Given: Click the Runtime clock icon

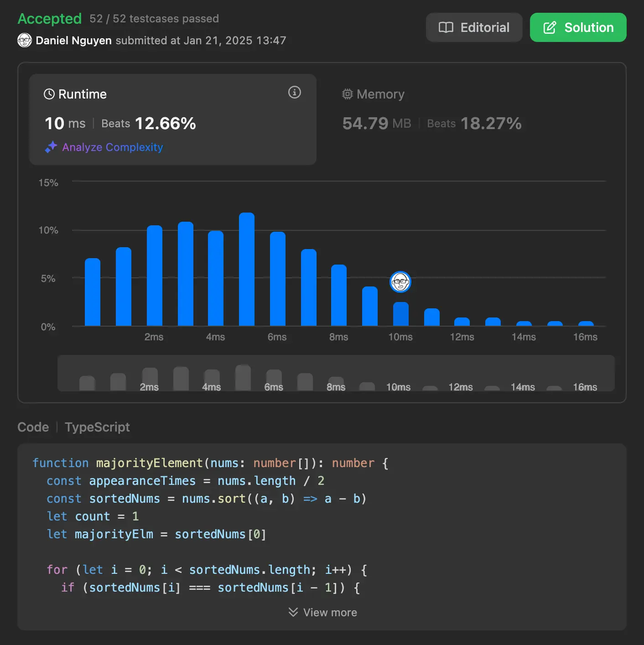Looking at the screenshot, I should [49, 94].
